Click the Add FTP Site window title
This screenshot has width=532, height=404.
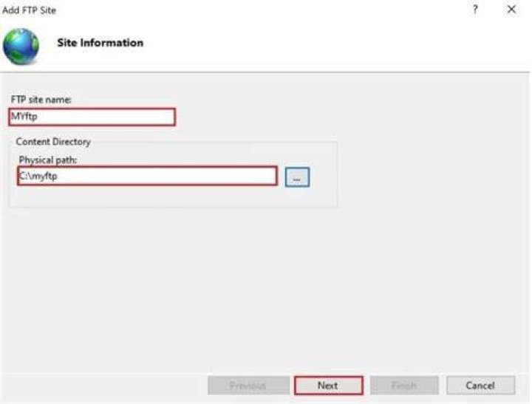29,10
